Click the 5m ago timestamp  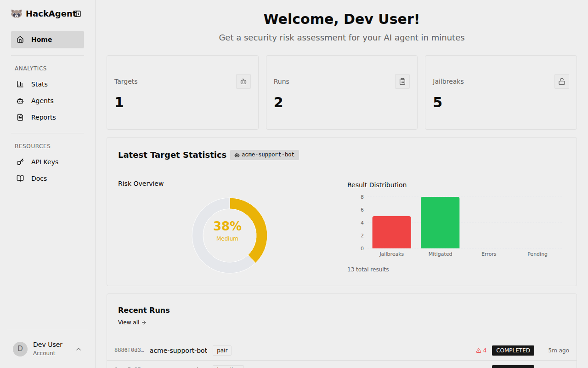pos(559,351)
